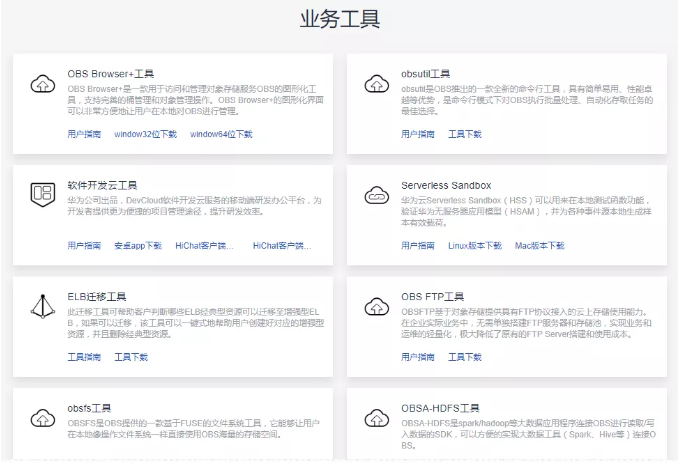
Task: Select the 软件开发云工具 title
Action: [102, 186]
